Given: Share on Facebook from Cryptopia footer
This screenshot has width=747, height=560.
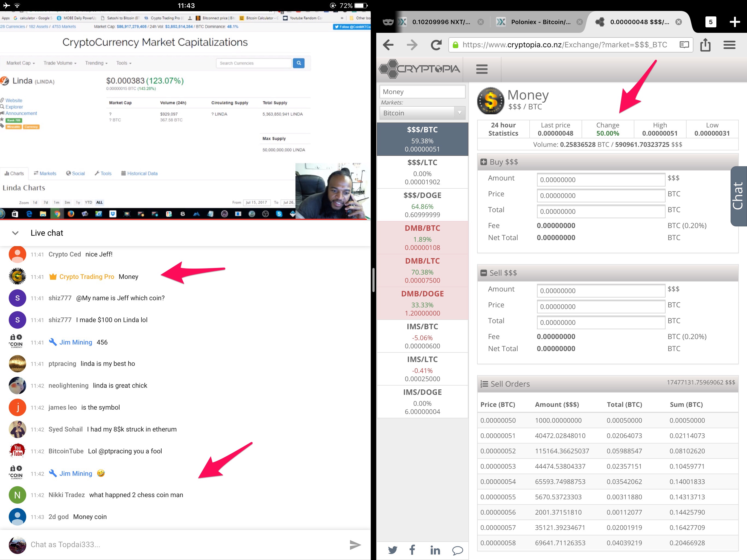Looking at the screenshot, I should tap(412, 550).
